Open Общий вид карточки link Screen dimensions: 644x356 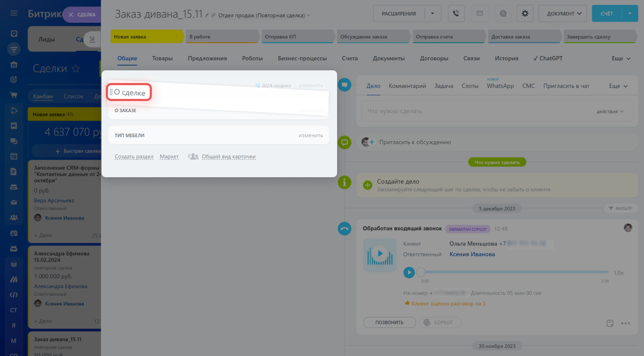229,157
